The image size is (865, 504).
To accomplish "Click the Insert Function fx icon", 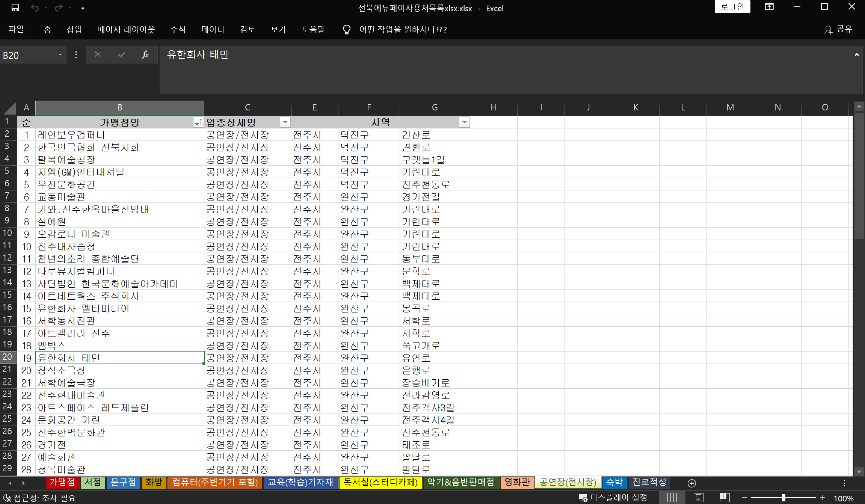I will [x=145, y=55].
